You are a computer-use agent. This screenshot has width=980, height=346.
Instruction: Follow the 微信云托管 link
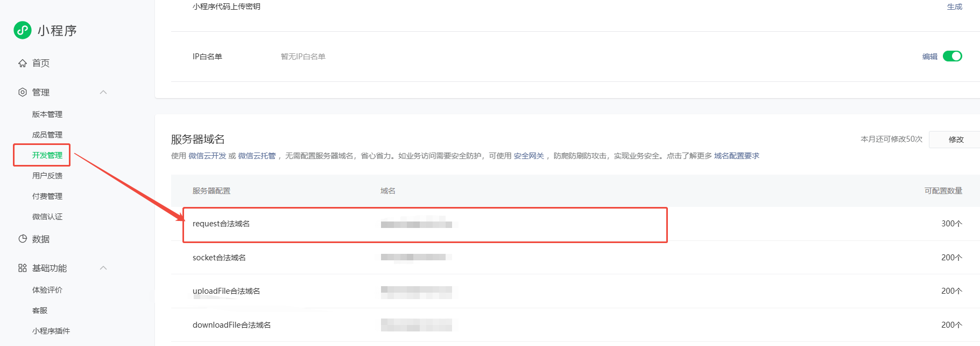coord(257,156)
